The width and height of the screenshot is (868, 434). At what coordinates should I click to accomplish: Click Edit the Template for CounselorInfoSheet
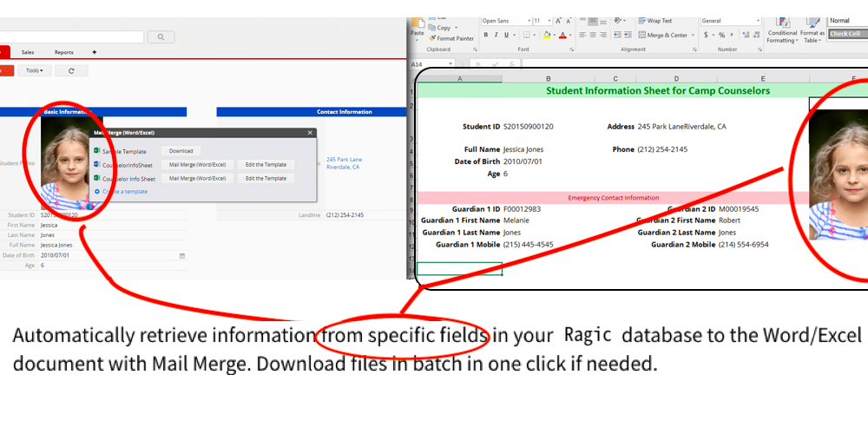point(266,164)
